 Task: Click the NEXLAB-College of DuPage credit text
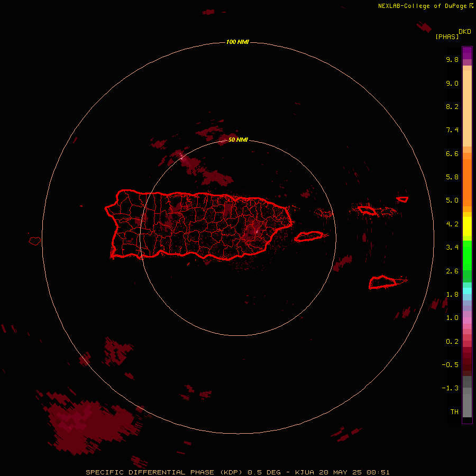(x=422, y=6)
